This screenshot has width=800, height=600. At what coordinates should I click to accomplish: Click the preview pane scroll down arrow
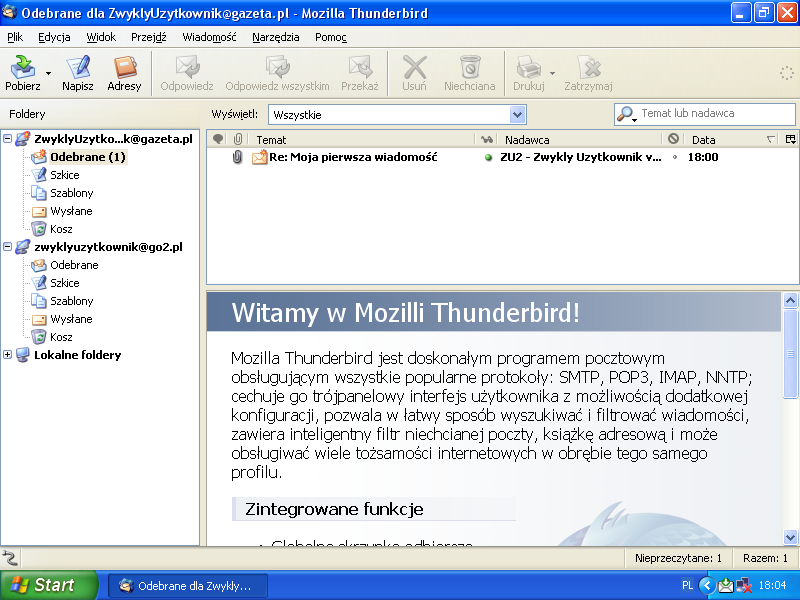click(790, 537)
